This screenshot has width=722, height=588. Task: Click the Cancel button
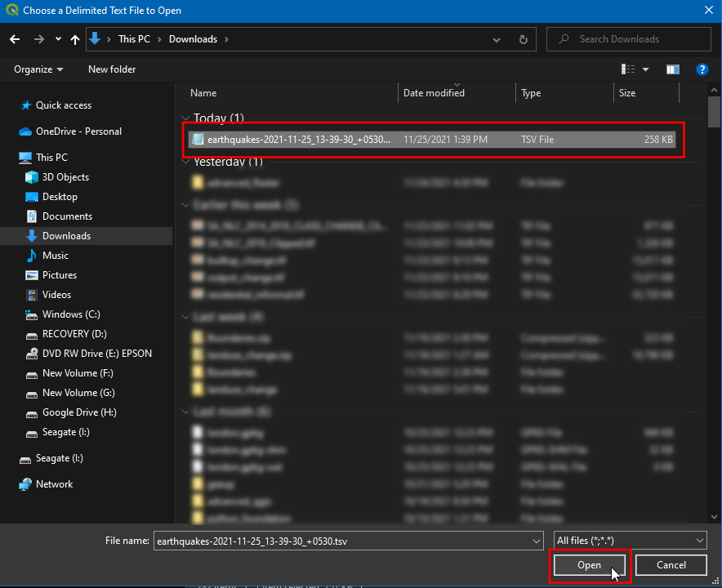(x=671, y=565)
